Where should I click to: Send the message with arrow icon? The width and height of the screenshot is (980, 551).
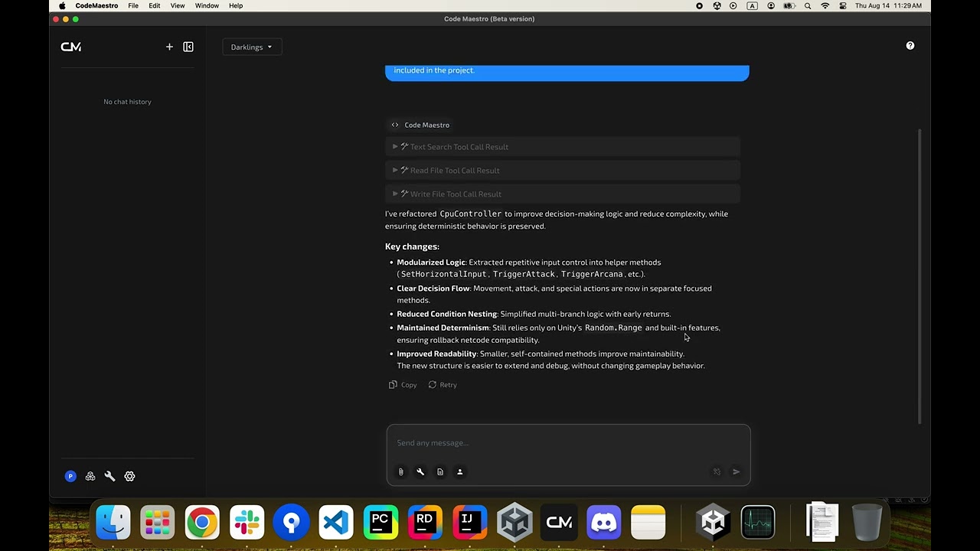(737, 471)
